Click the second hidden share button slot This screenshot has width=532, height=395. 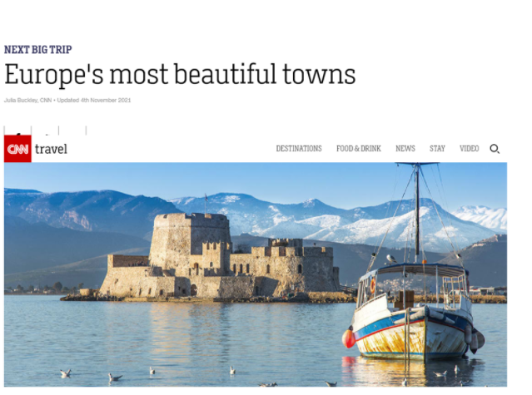click(45, 131)
